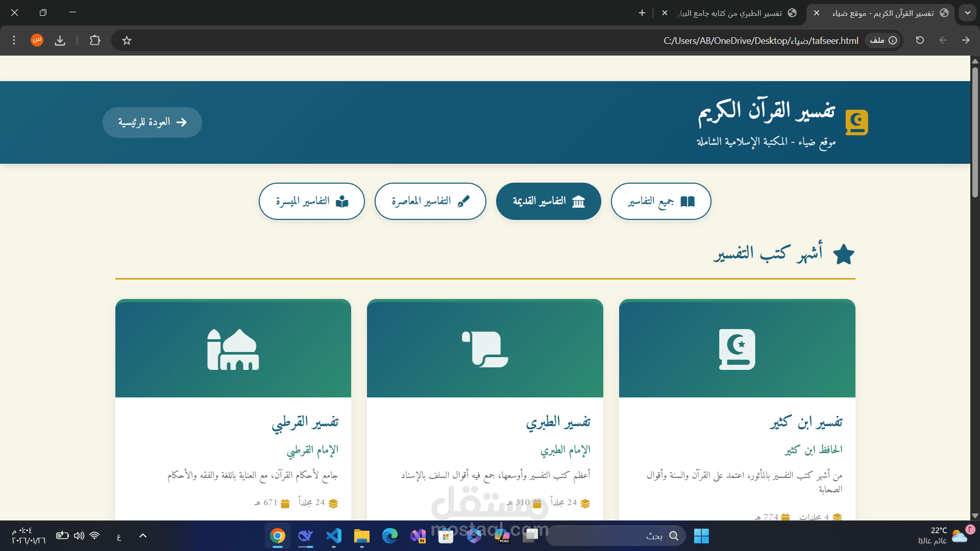Click العودة للرئيسية button
This screenshot has height=551, width=980.
click(152, 122)
